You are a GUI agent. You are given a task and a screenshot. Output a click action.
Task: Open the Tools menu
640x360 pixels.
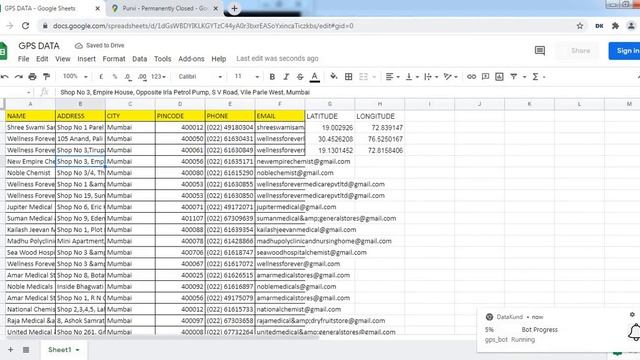tap(162, 59)
